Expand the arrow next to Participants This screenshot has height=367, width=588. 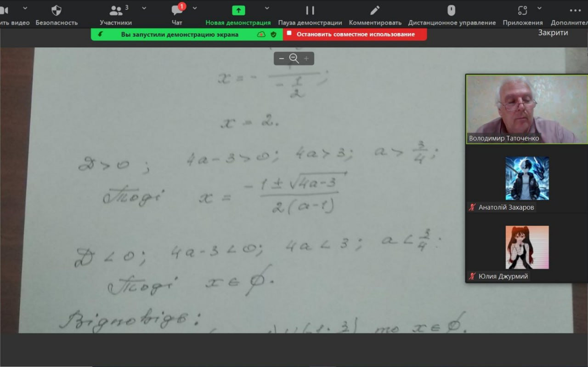[144, 8]
